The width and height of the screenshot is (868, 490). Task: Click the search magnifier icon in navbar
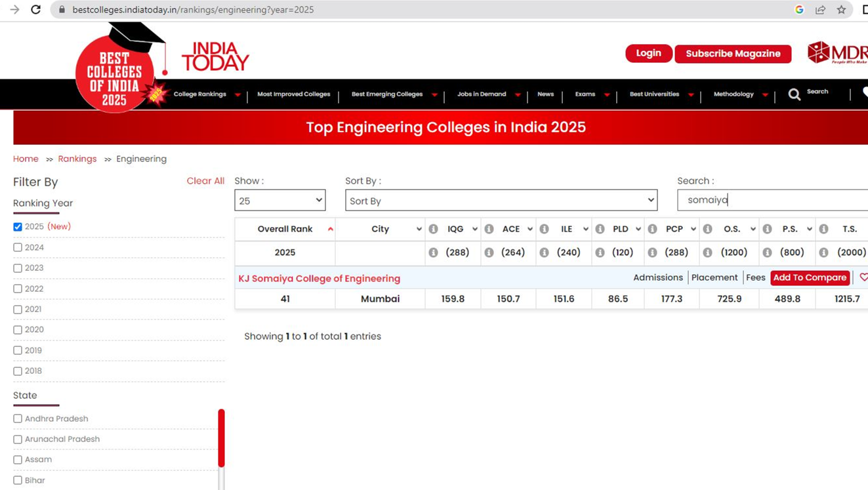[794, 94]
